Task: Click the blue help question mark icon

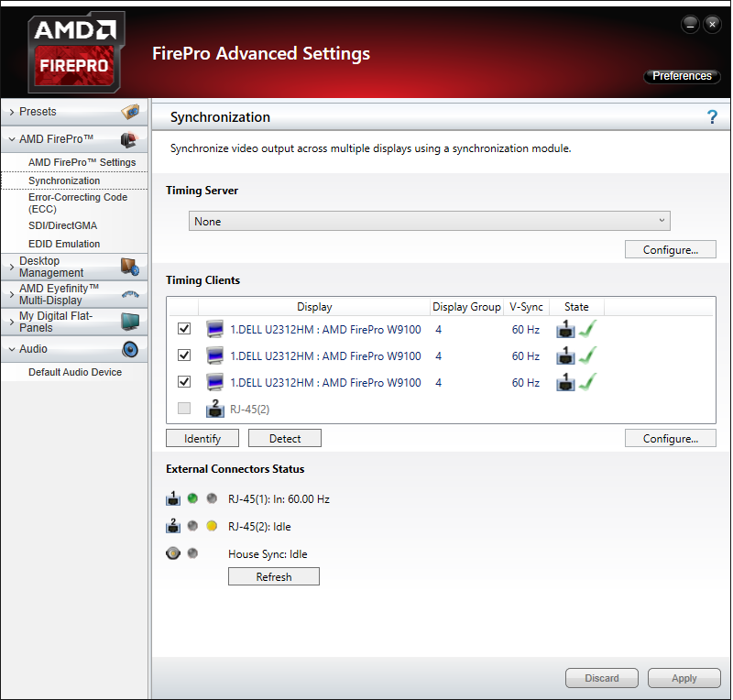Action: [x=712, y=117]
